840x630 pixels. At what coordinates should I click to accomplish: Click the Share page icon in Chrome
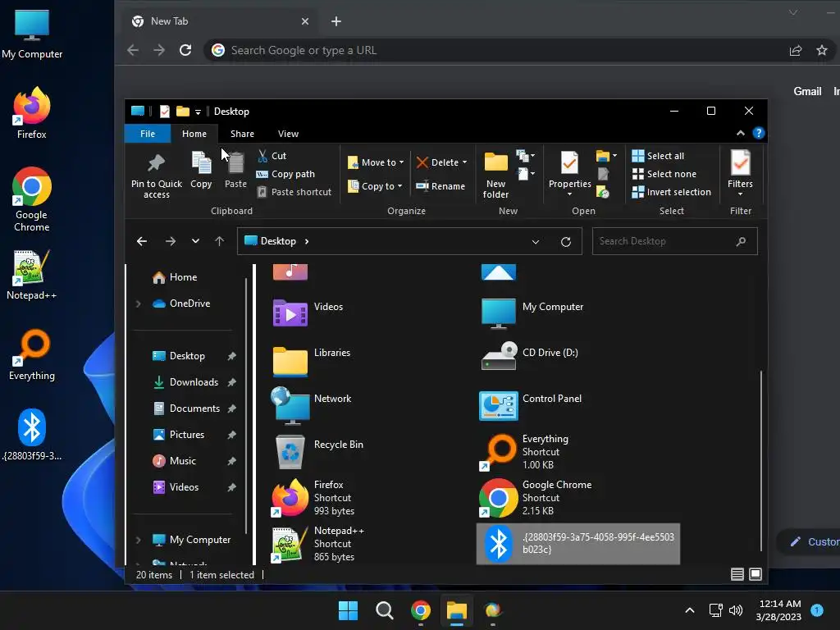(x=796, y=50)
